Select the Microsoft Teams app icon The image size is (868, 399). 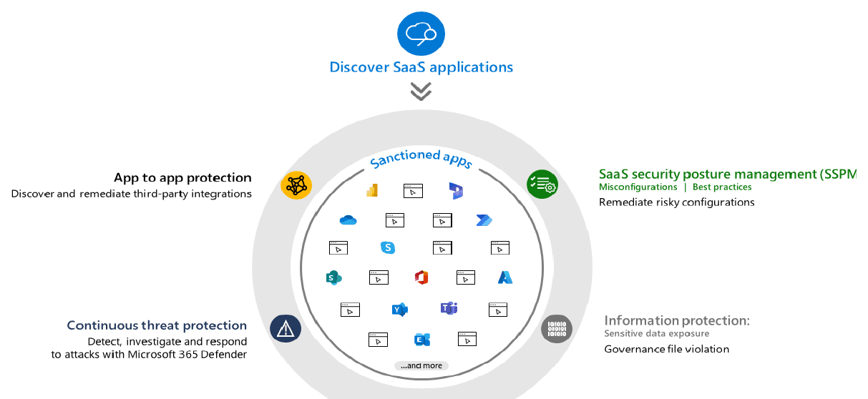[x=449, y=308]
